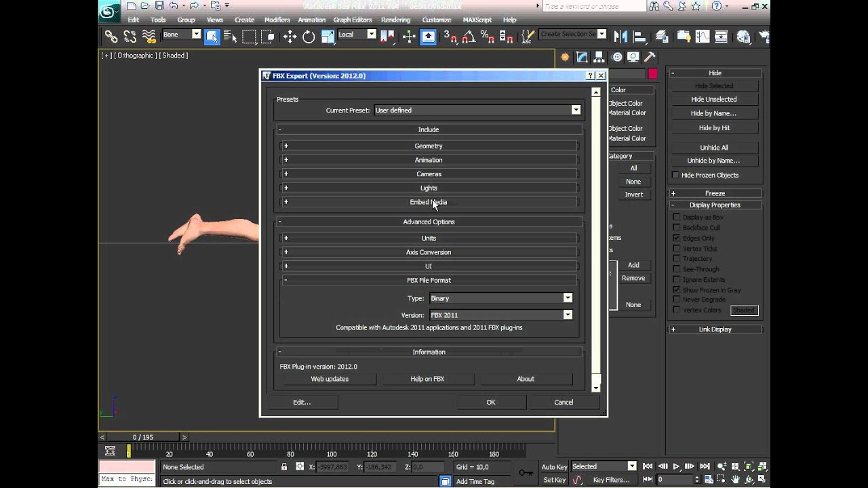Toggle the Snaps toggle icon
868x488 pixels.
[x=450, y=37]
